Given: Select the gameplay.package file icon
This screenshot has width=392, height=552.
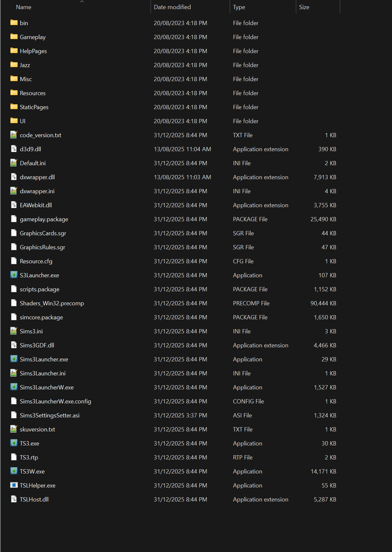Looking at the screenshot, I should [14, 219].
